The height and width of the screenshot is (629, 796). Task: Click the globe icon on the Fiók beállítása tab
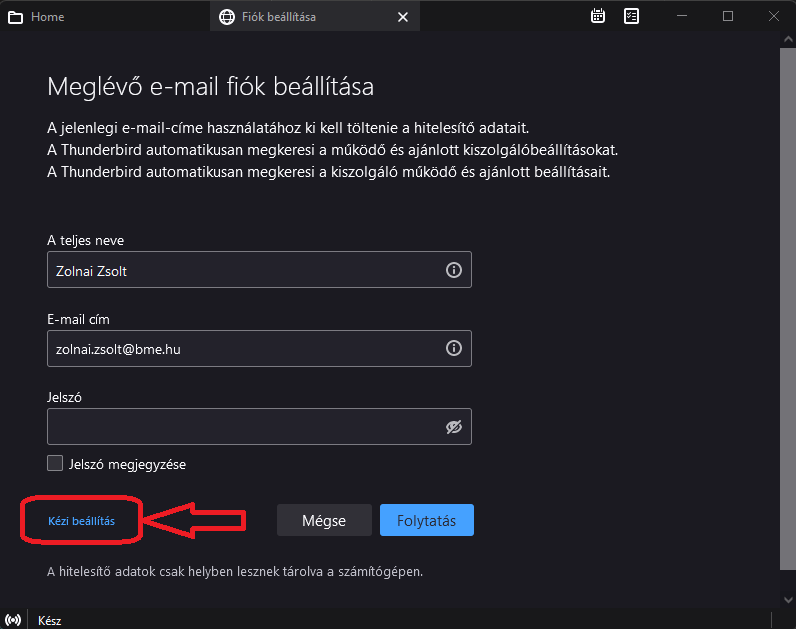(x=227, y=17)
